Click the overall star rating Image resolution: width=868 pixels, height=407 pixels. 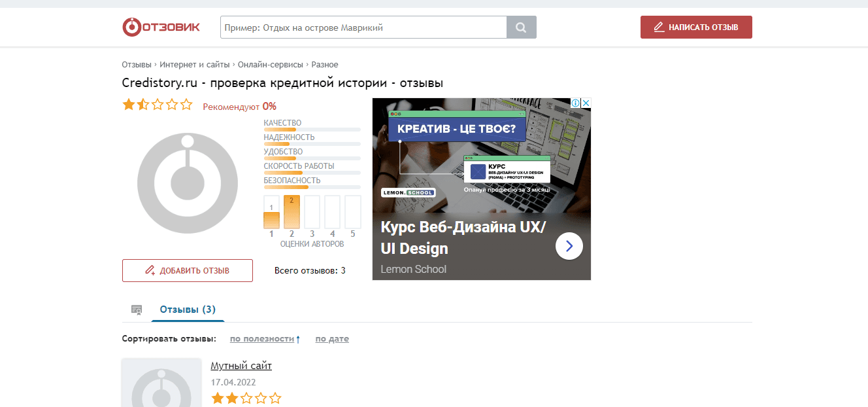[x=158, y=105]
